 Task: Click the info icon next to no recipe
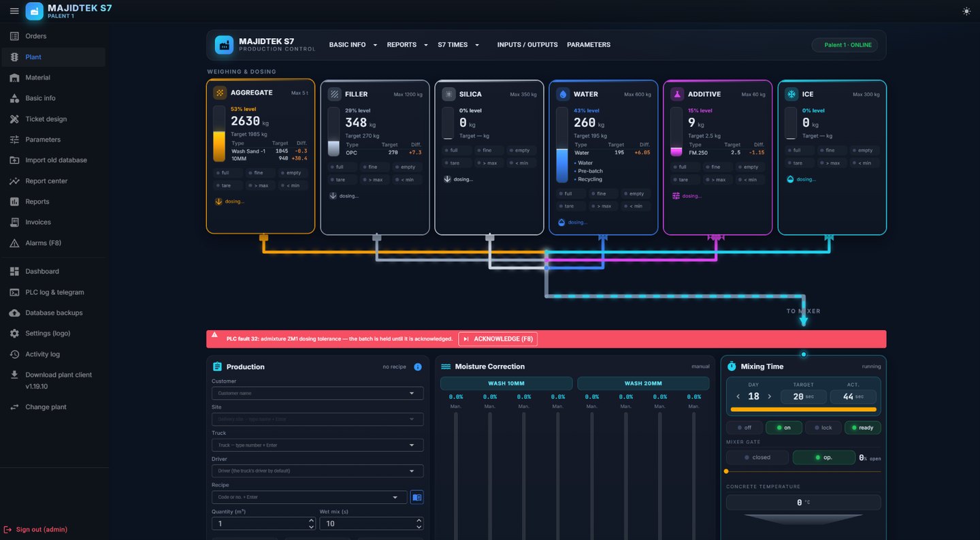pyautogui.click(x=418, y=367)
